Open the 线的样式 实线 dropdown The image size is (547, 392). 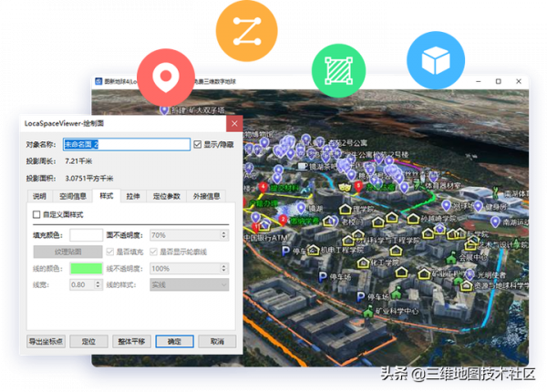[x=189, y=284]
